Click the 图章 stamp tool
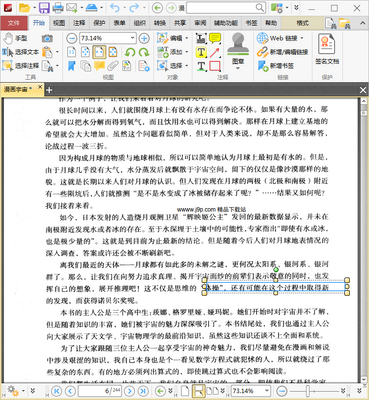 tap(238, 51)
